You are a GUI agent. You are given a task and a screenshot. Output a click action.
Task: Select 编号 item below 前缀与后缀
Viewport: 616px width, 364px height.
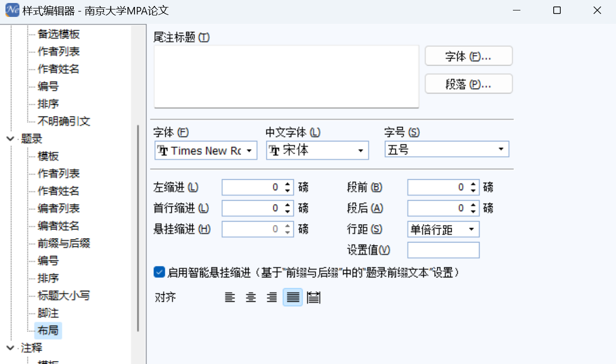48,261
